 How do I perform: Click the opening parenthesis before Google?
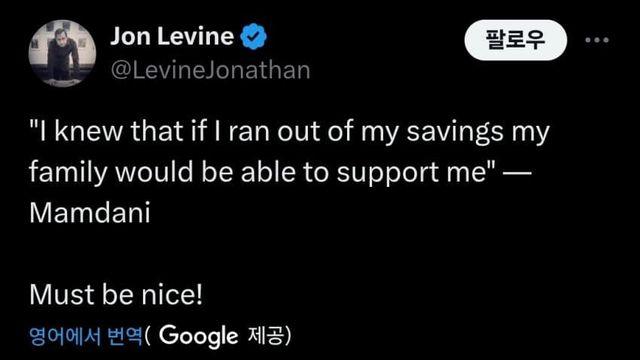(x=147, y=336)
